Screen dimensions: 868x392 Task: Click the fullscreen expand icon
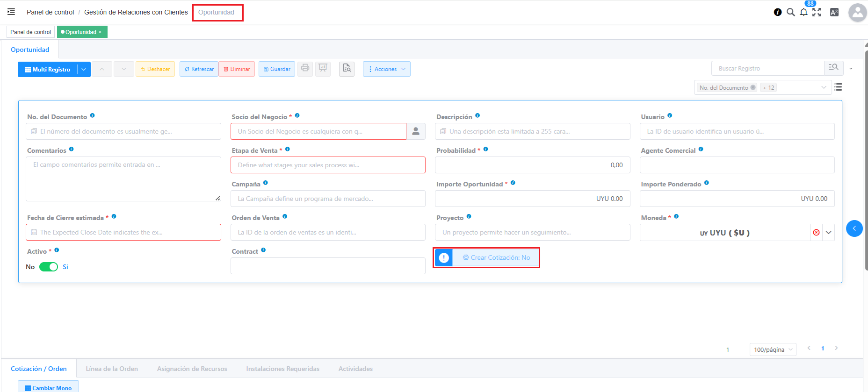(x=817, y=13)
